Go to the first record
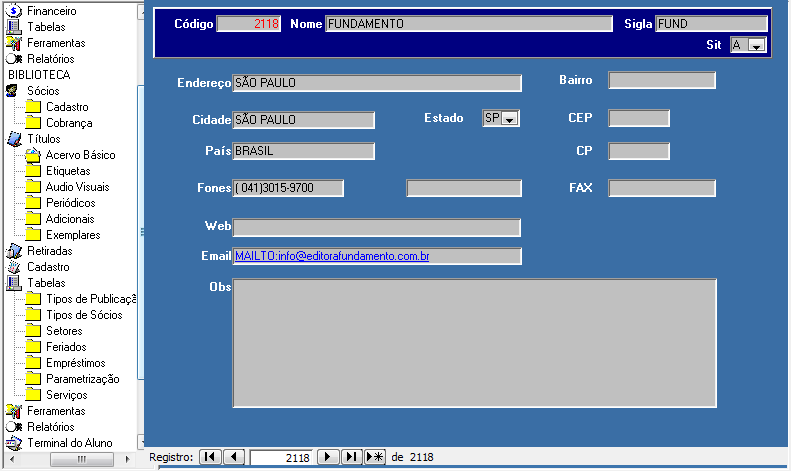This screenshot has height=471, width=791. pyautogui.click(x=210, y=457)
